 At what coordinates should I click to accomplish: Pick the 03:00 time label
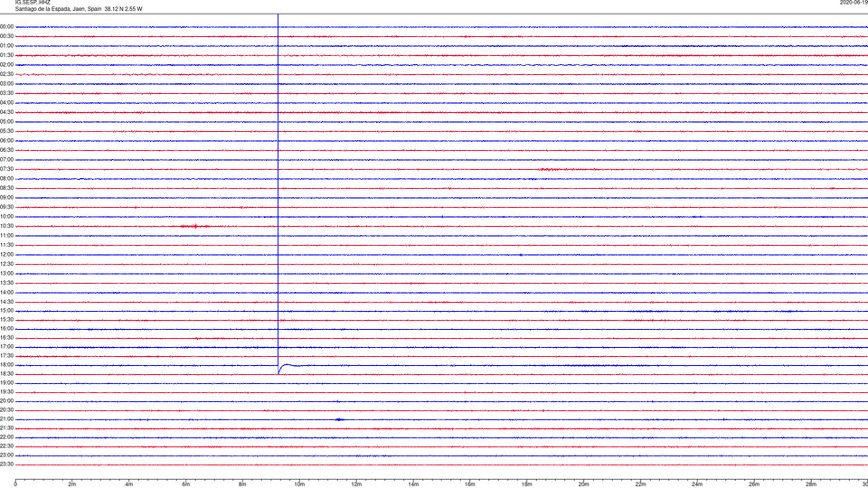(6, 83)
